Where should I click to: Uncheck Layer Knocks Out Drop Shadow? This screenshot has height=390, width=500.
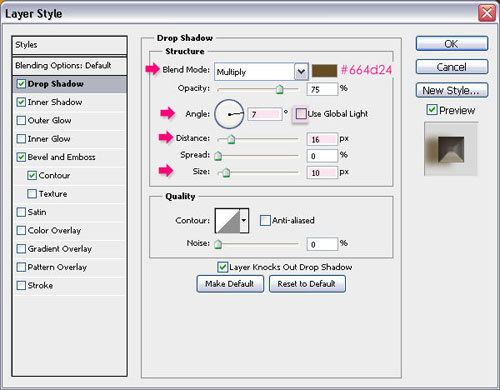(222, 267)
